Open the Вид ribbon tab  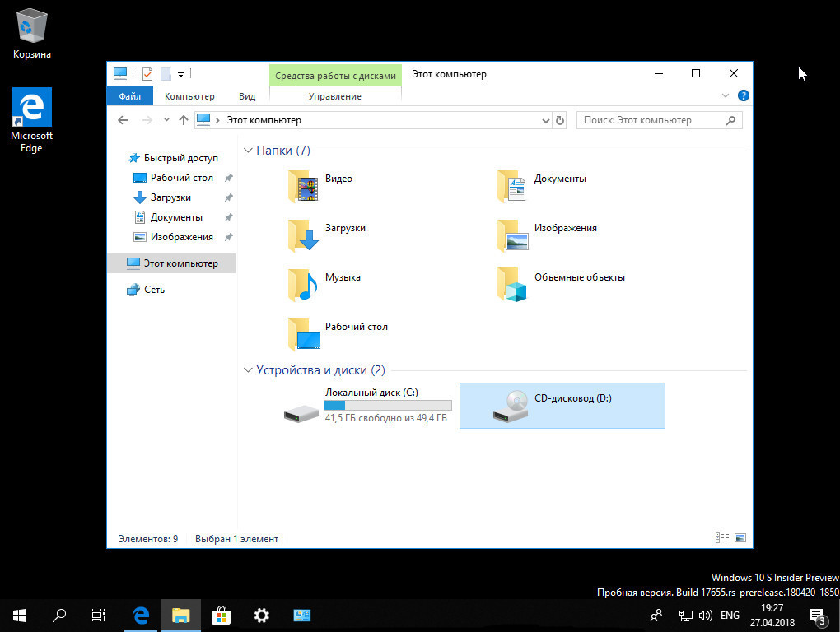pyautogui.click(x=247, y=96)
